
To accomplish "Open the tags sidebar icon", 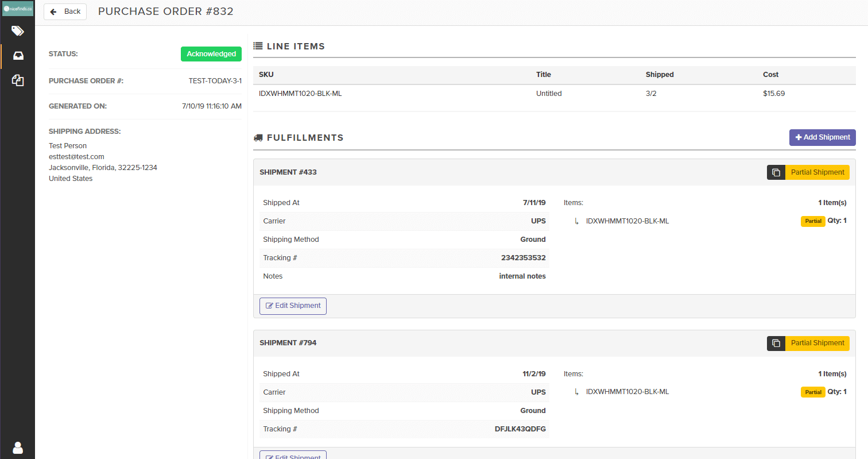I will [18, 31].
